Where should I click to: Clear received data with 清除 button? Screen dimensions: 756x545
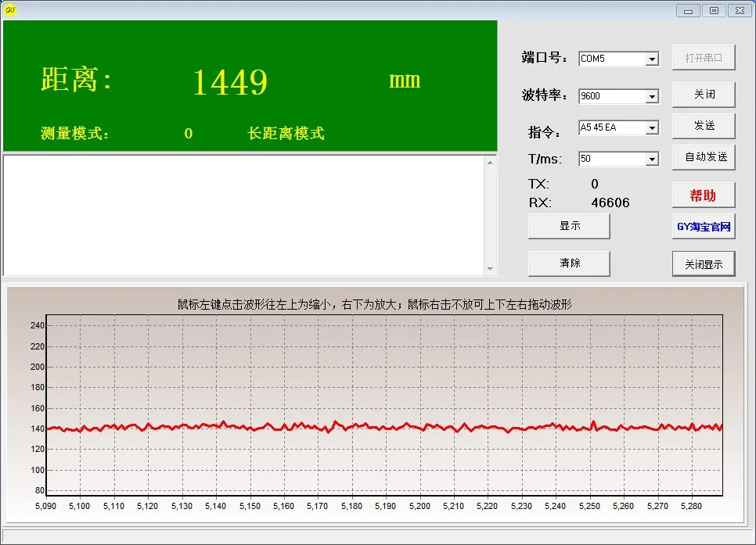(x=569, y=263)
